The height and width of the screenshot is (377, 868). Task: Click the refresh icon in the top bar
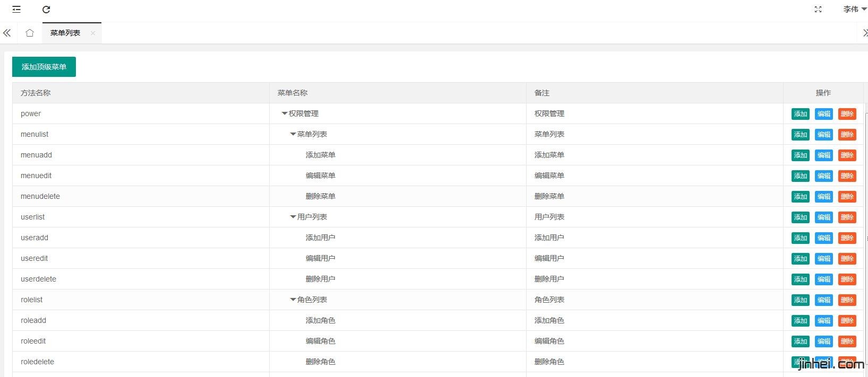coord(46,9)
